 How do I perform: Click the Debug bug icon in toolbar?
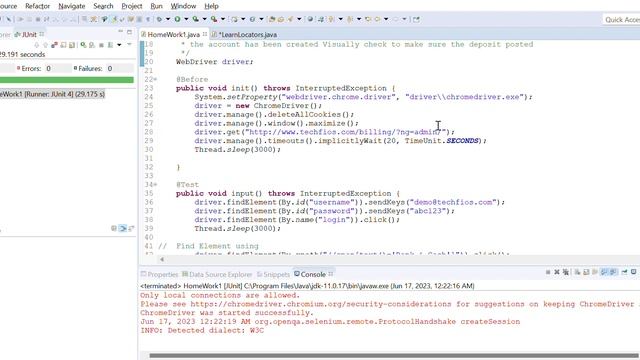coord(160,19)
